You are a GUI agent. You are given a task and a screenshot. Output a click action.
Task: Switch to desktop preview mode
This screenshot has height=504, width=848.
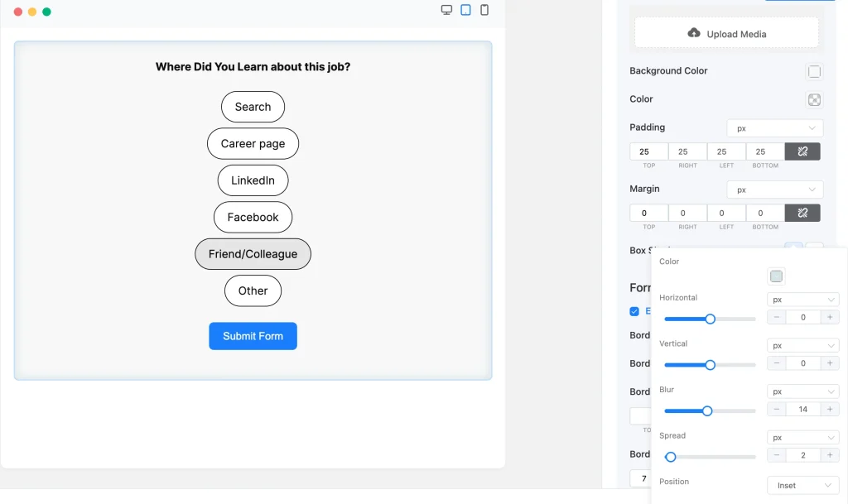[447, 9]
